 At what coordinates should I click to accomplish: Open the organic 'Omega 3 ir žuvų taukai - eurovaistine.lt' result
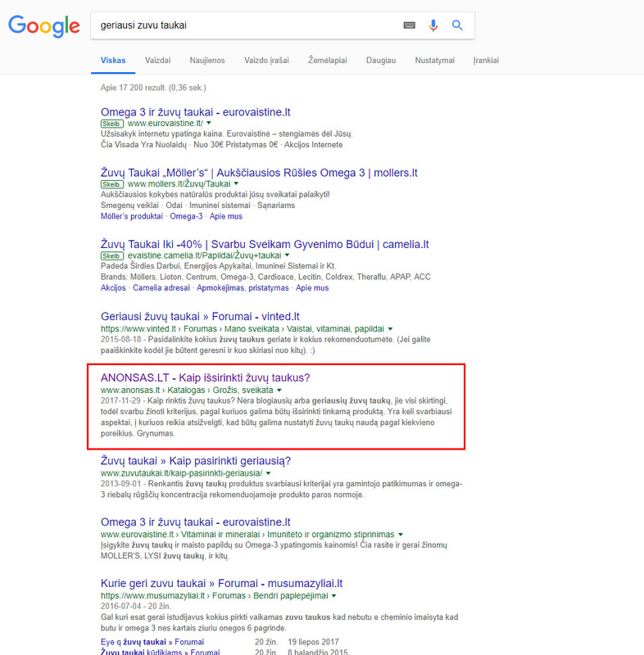click(195, 522)
